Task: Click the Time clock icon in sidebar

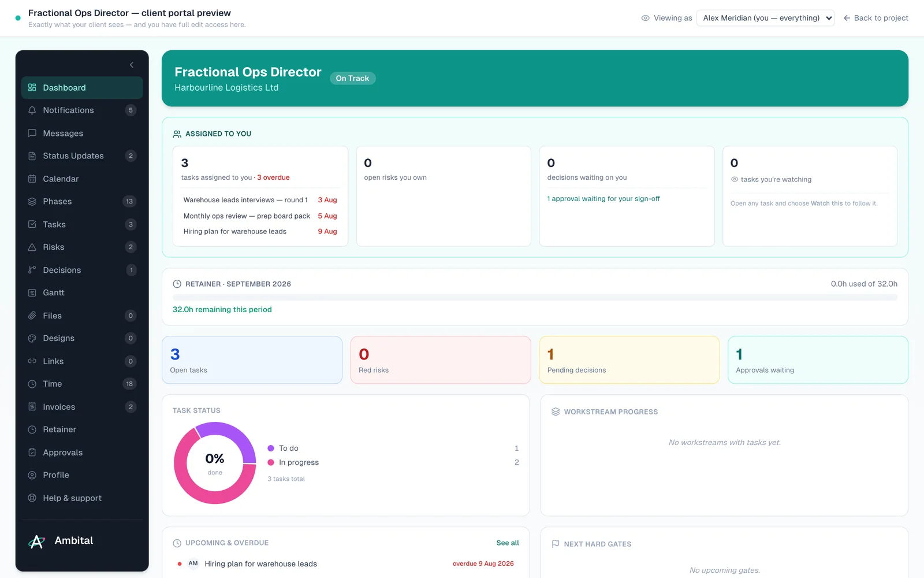Action: point(32,384)
